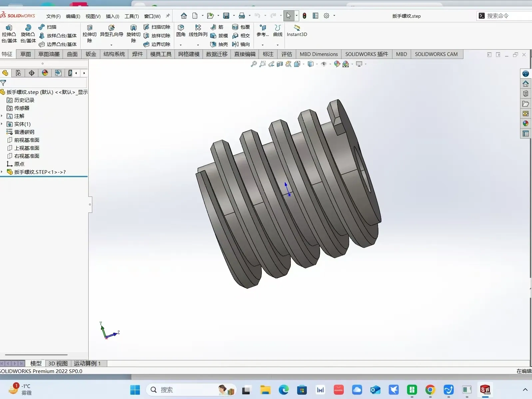This screenshot has width=532, height=399.
Task: Switch to the 草图 (Sketch) ribbon tab
Action: click(x=26, y=54)
